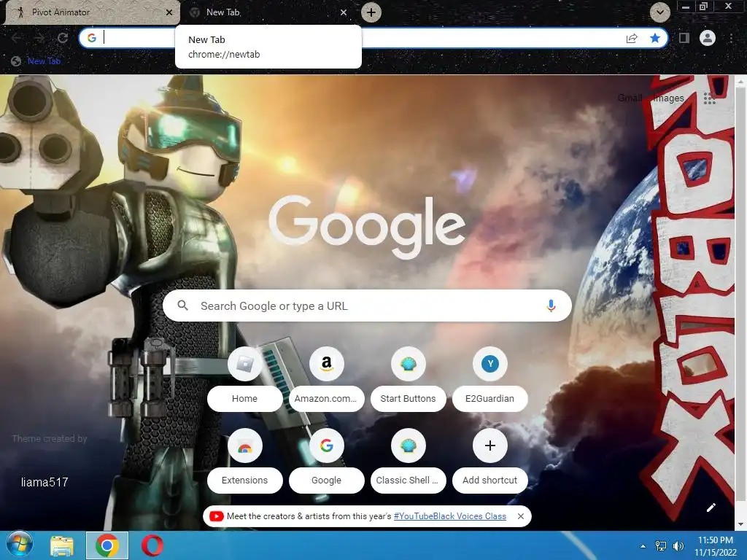Open the Home Roblox shortcut icon
The height and width of the screenshot is (560, 747).
point(245,364)
